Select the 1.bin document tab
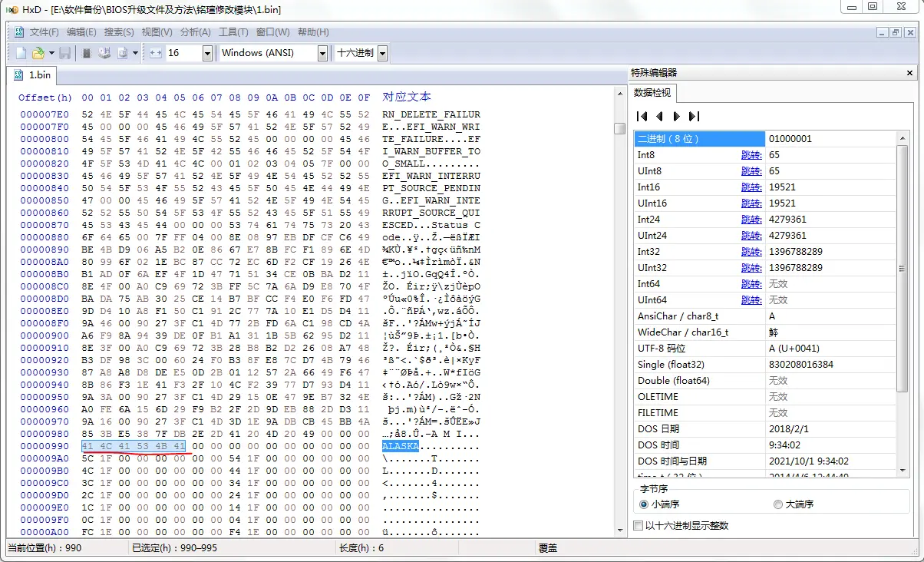 click(x=32, y=75)
